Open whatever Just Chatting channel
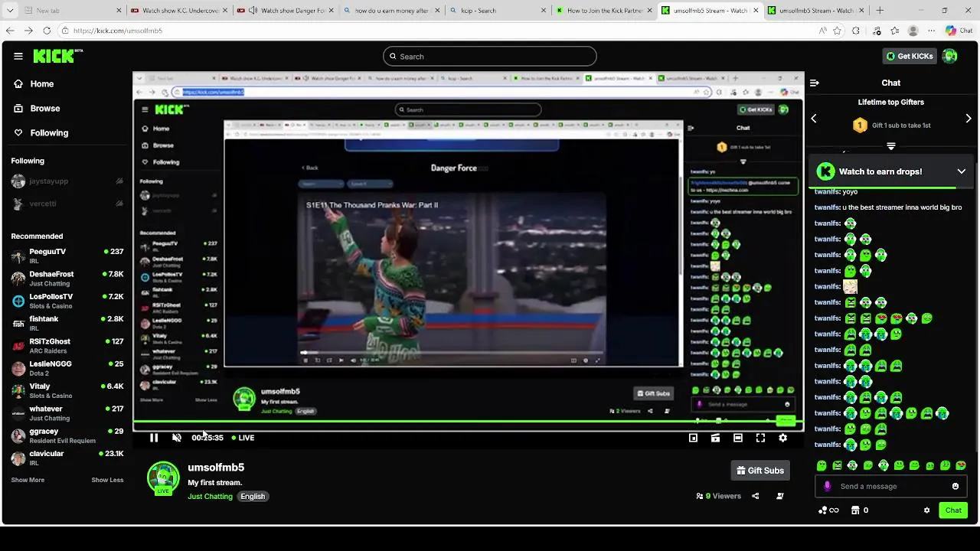Viewport: 980px width, 551px height. (x=67, y=413)
